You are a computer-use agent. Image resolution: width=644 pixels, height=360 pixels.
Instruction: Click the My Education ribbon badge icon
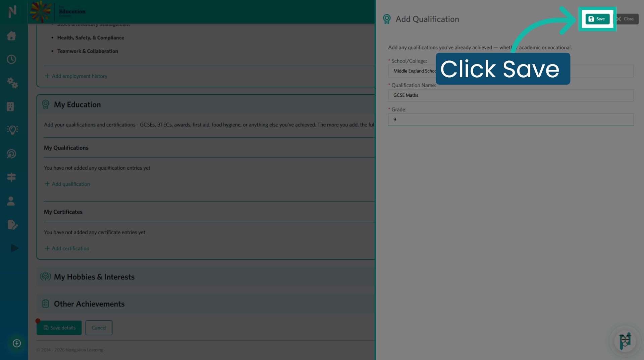(x=46, y=104)
